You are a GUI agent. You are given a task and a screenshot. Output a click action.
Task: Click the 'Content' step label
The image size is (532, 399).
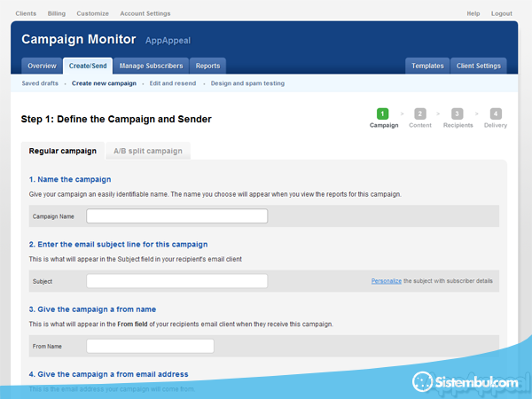pyautogui.click(x=420, y=125)
